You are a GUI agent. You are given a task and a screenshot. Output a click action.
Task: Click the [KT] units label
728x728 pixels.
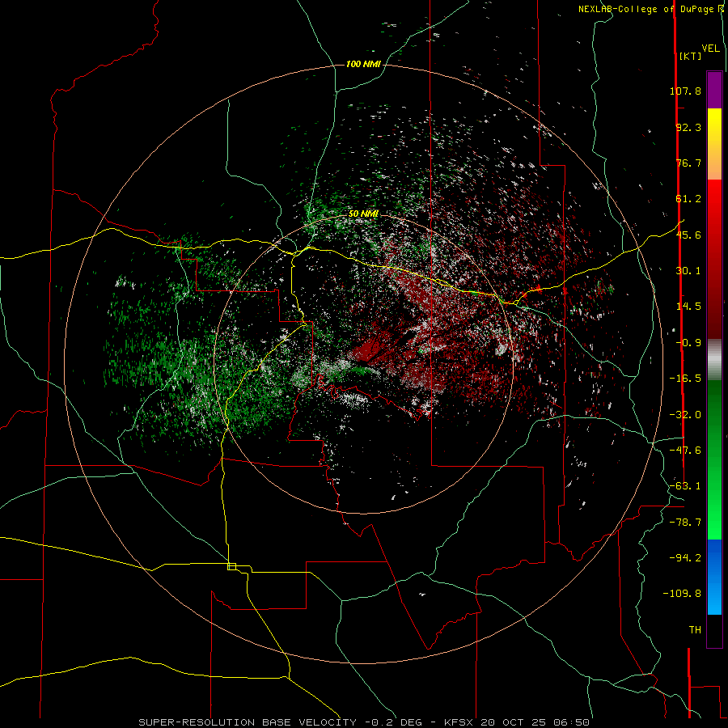click(691, 56)
